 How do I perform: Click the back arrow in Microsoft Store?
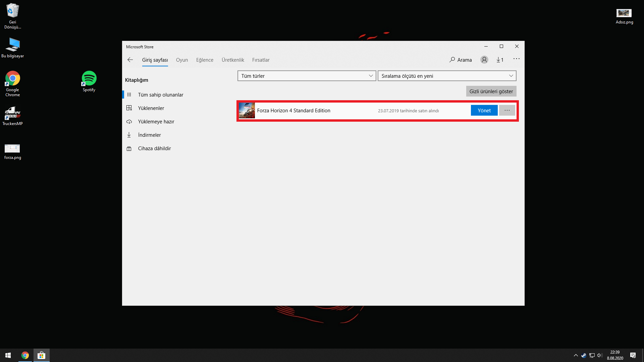(x=130, y=60)
